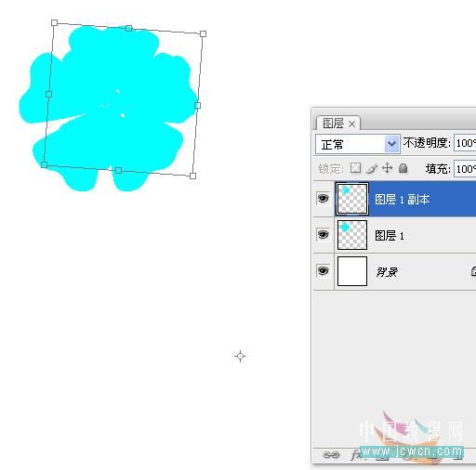476x470 pixels.
Task: Hide the 背景 layer eye icon
Action: coord(323,270)
